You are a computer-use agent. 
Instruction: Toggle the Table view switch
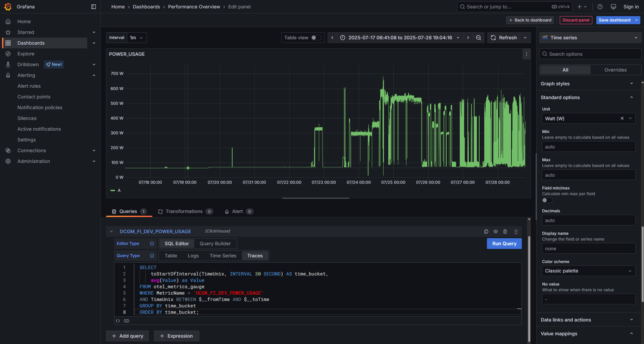(316, 38)
